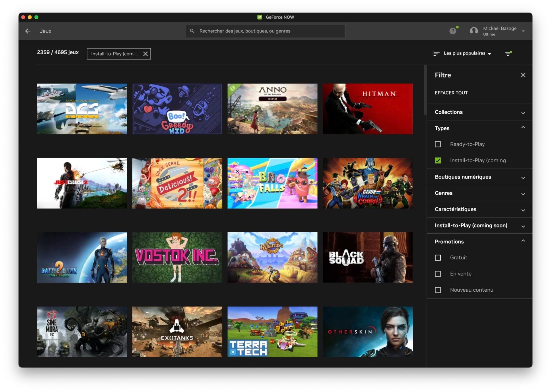Collapse the Types filter section
The image size is (551, 392).
tap(480, 128)
